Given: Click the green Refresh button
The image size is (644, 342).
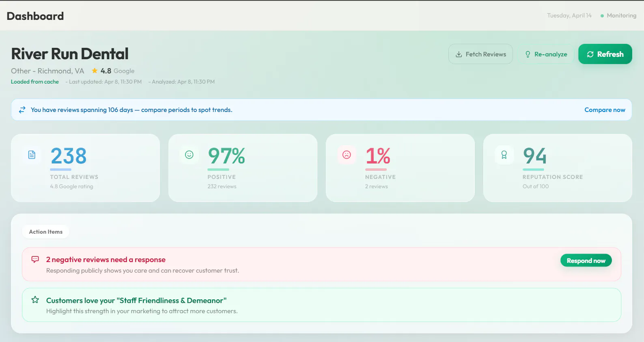Looking at the screenshot, I should pos(605,54).
